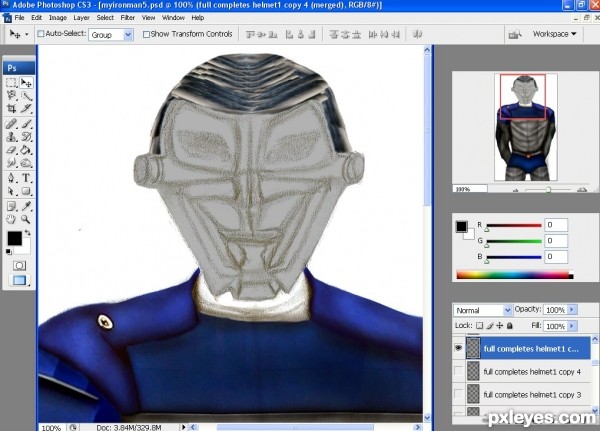
Task: Click the switch foreground/background colors arrow
Action: pyautogui.click(x=28, y=232)
